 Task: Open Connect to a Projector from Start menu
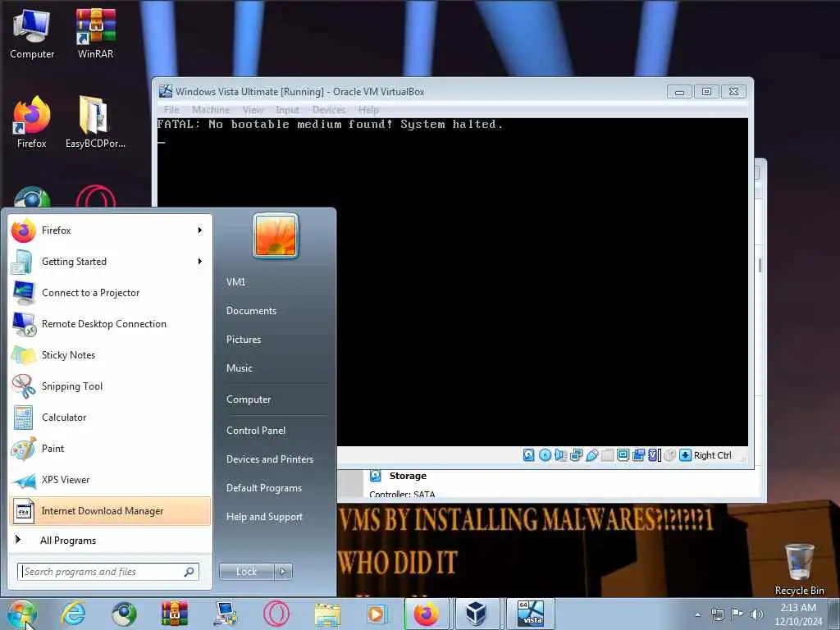coord(111,293)
